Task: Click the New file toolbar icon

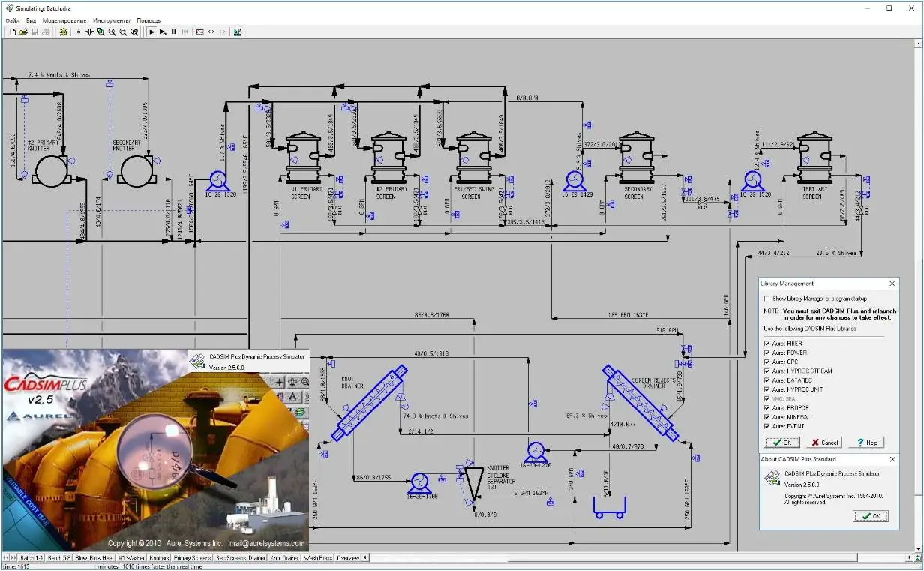Action: 13,32
